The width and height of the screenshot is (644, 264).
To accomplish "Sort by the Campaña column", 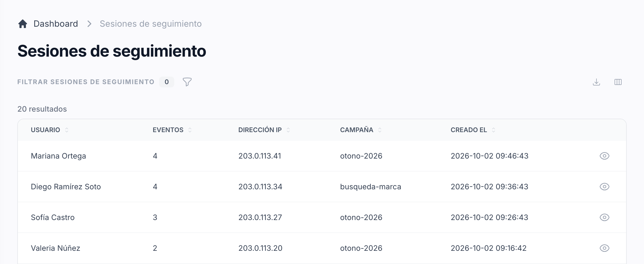I will 361,130.
